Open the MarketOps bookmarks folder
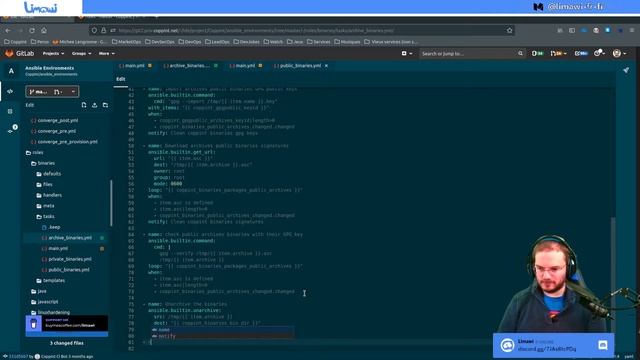This screenshot has width=640, height=360. pyautogui.click(x=127, y=42)
